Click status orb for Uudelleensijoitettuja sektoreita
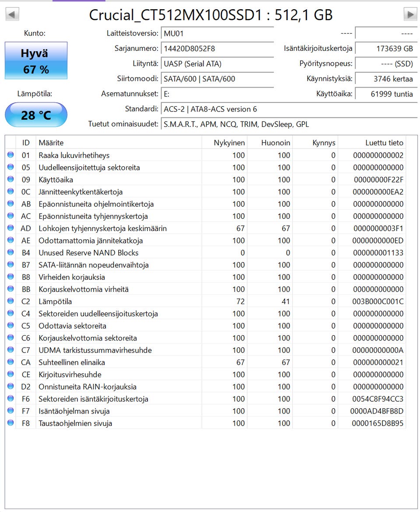 point(10,167)
